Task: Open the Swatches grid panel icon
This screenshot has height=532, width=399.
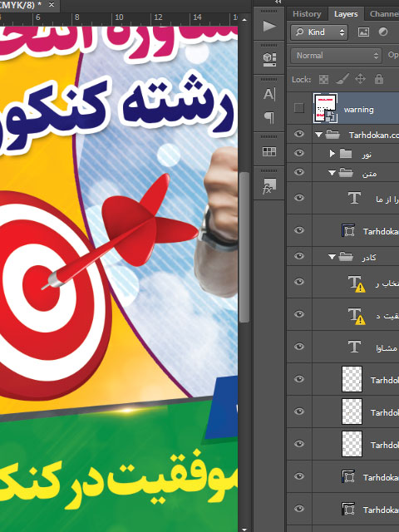Action: (269, 151)
